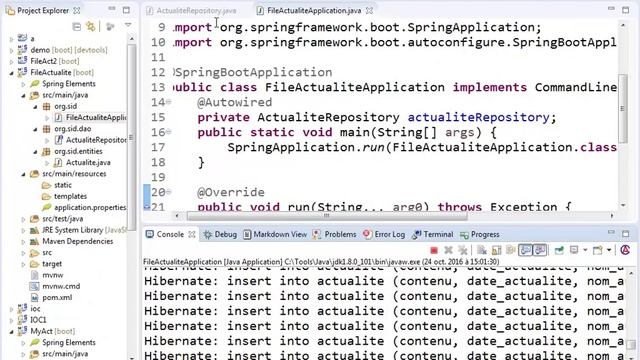Toggle Scroll Lock in the console toolbar
The height and width of the screenshot is (360, 640).
496,250
